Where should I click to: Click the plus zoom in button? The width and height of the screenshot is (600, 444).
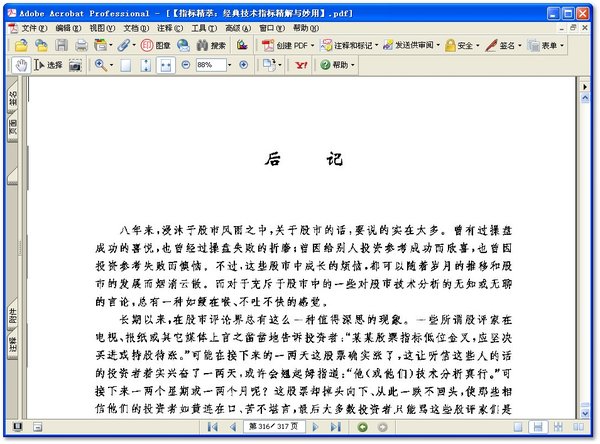(x=243, y=65)
